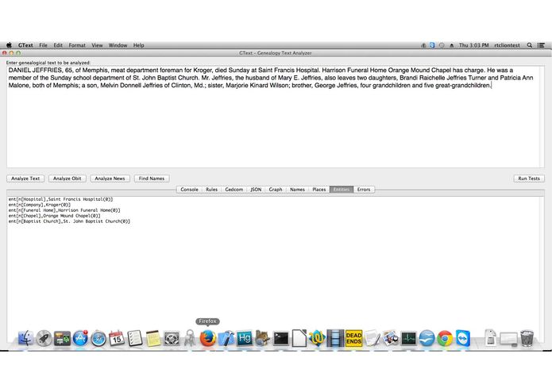Open Spotlight search magnifier in menu bar

pos(529,45)
